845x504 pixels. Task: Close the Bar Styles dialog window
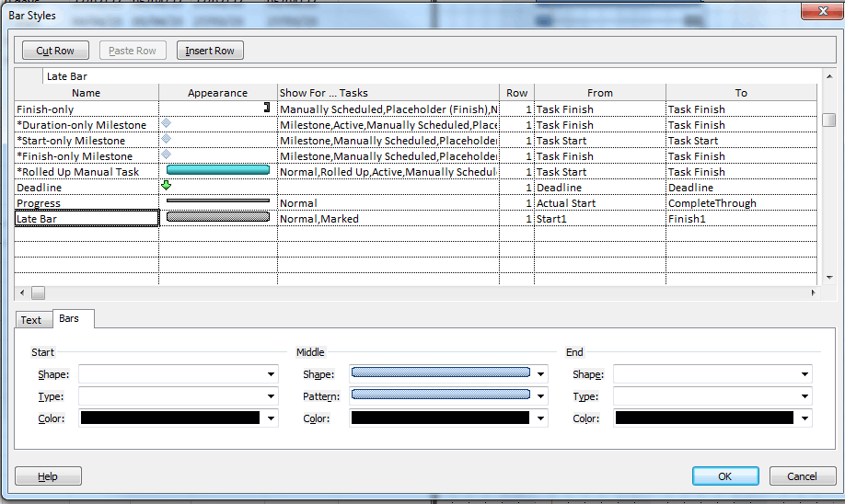click(x=822, y=11)
